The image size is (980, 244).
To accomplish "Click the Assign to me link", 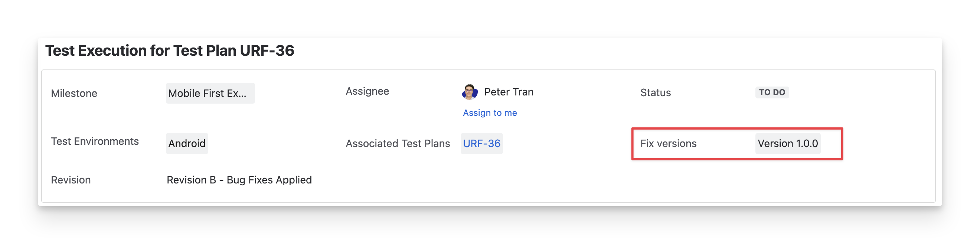I will pos(490,113).
